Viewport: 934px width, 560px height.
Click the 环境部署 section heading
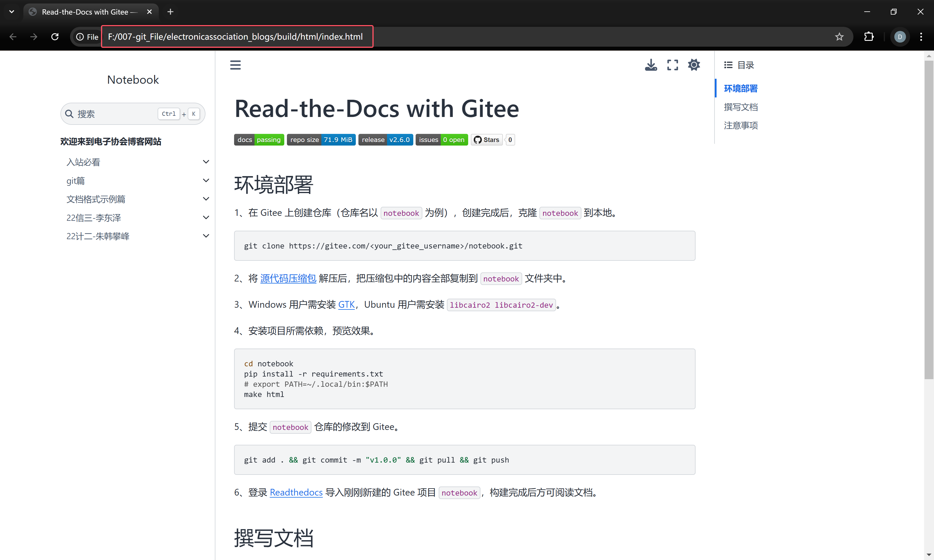[274, 185]
